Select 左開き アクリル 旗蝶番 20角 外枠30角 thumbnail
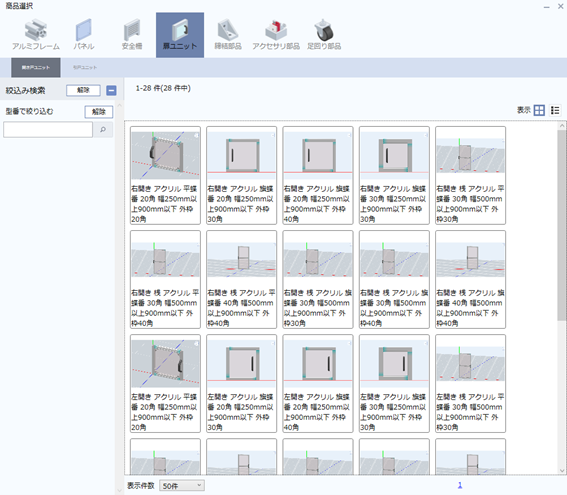Image resolution: width=567 pixels, height=495 pixels. (x=242, y=364)
